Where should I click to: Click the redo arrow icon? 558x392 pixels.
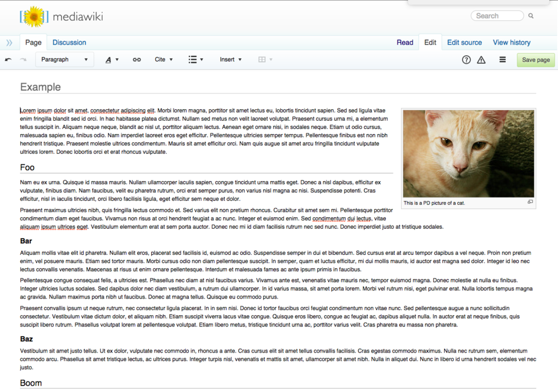pos(23,59)
